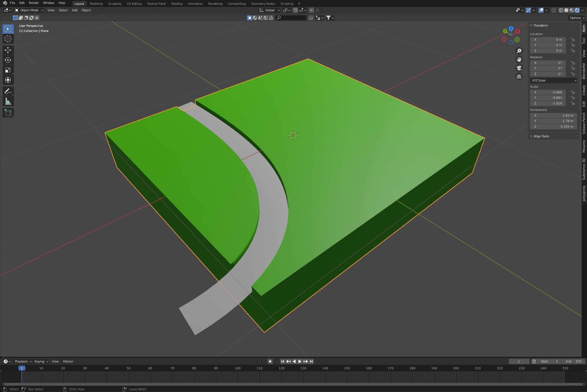This screenshot has width=587, height=392.
Task: Select the Measure tool
Action: click(x=8, y=101)
